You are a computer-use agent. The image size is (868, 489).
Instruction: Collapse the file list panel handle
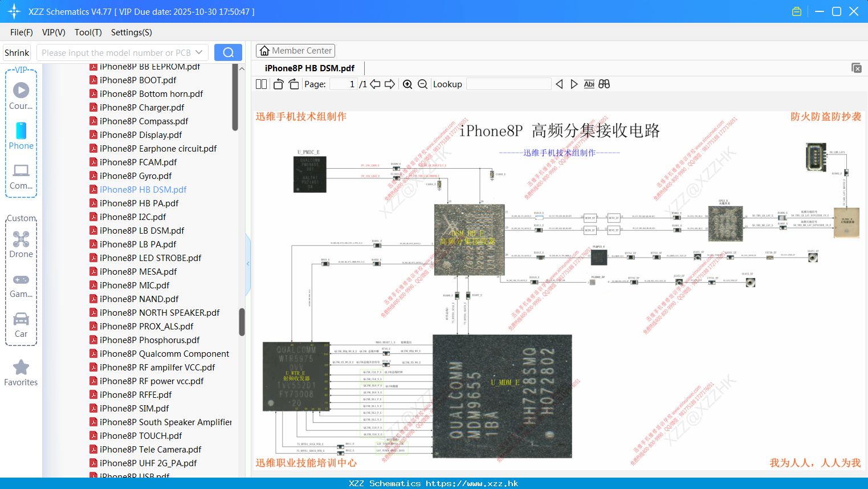click(248, 264)
